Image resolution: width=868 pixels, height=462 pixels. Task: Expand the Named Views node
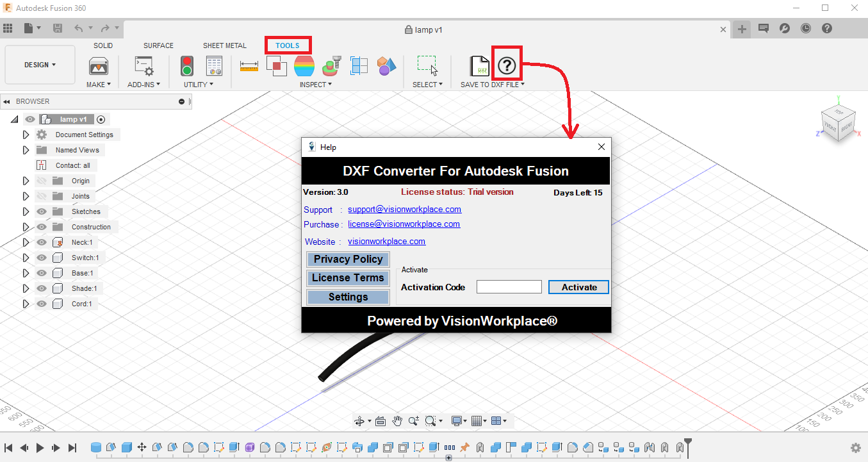[26, 150]
